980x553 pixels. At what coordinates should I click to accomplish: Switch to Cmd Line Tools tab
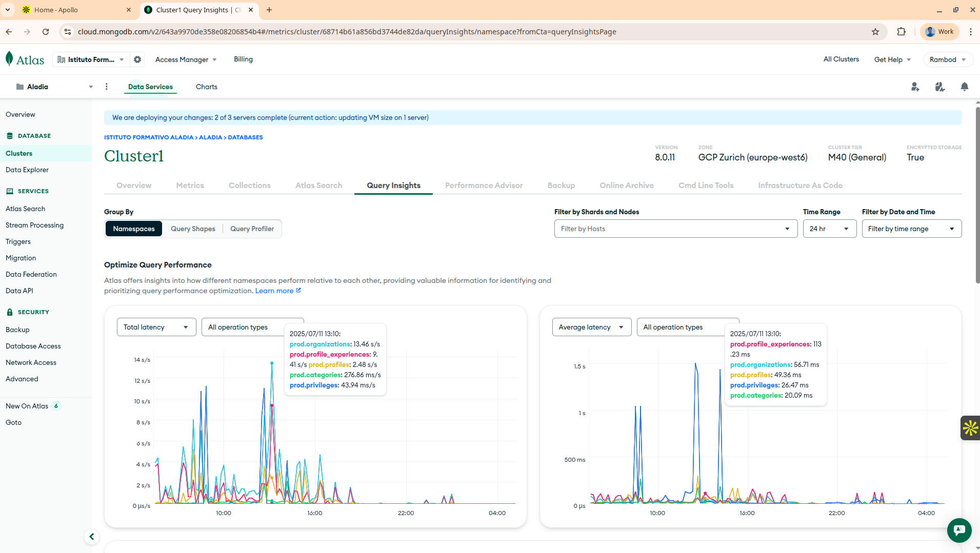click(706, 186)
